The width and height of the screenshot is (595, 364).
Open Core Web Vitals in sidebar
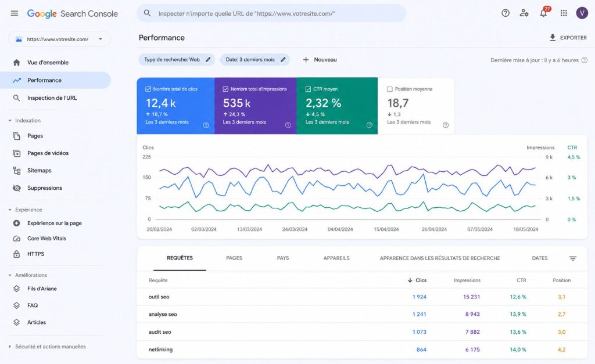coord(46,239)
